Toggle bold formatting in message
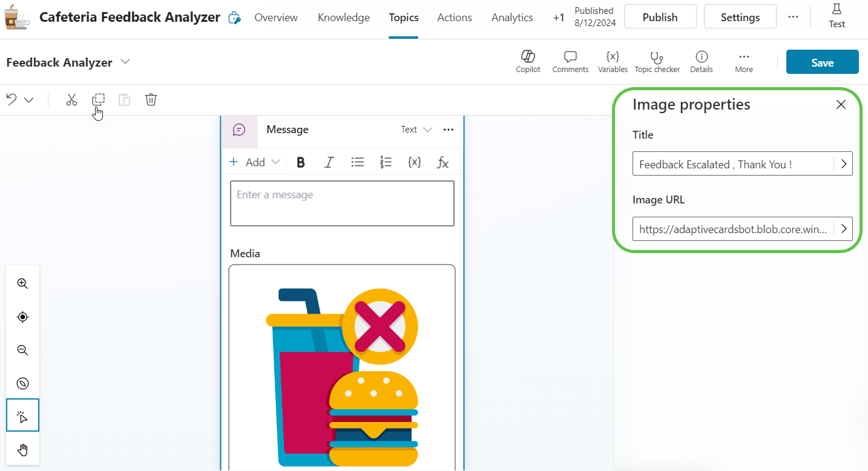The image size is (868, 471). [x=300, y=162]
